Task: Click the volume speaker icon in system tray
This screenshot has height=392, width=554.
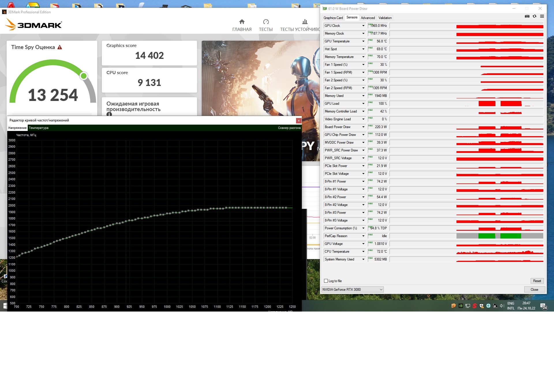Action: [502, 306]
